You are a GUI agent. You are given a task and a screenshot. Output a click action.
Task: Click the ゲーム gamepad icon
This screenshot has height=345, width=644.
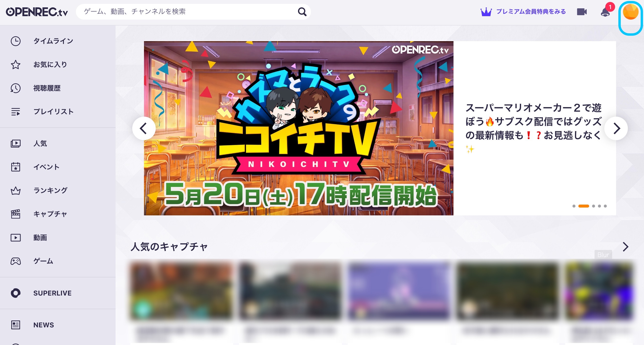[15, 261]
